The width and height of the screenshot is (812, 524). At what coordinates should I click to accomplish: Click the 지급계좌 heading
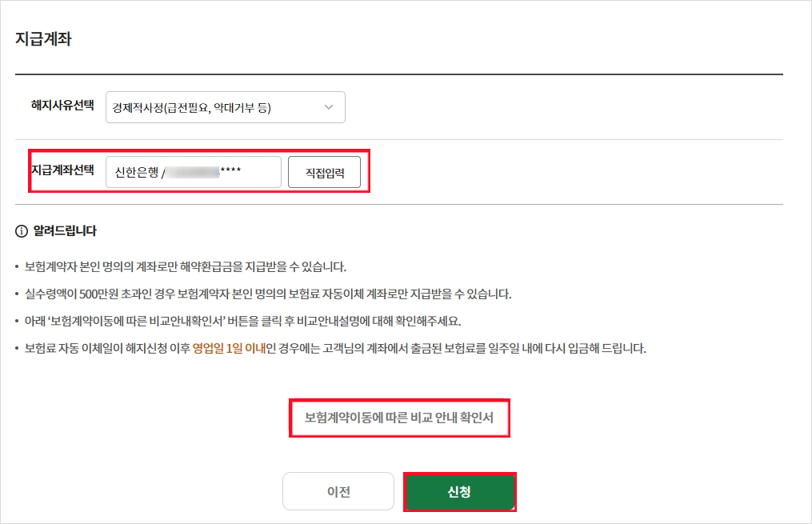(43, 39)
